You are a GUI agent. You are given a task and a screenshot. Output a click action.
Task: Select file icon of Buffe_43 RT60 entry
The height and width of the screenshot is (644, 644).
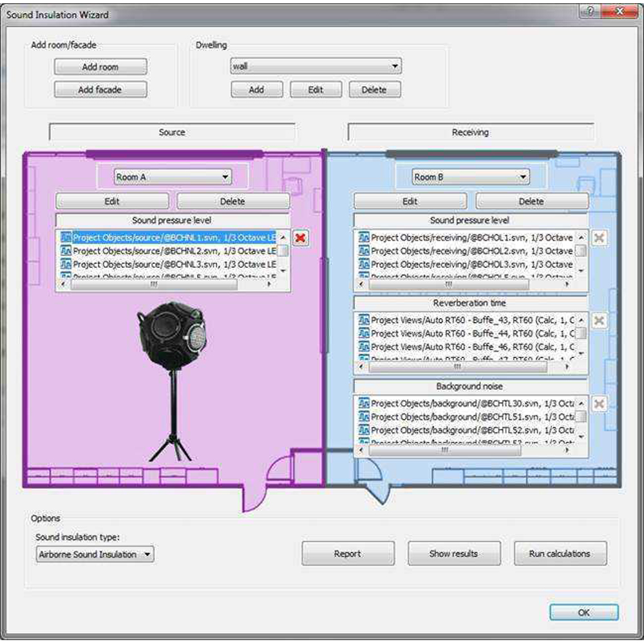(364, 320)
